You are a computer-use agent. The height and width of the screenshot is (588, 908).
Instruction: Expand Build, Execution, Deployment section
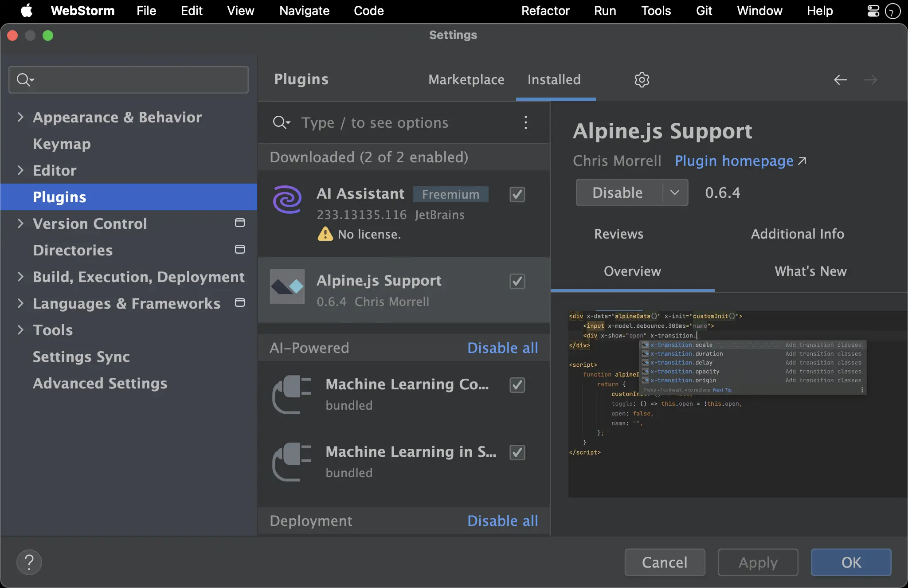[20, 277]
